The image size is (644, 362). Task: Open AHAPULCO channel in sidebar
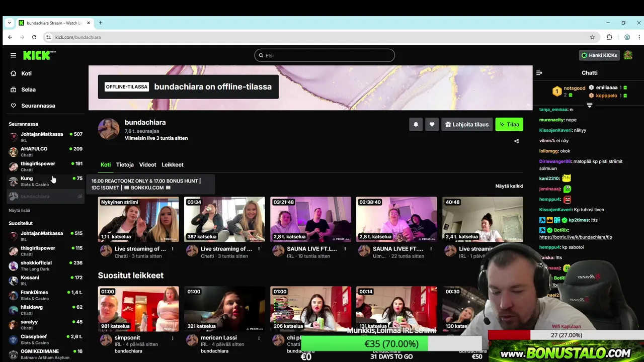pos(45,151)
